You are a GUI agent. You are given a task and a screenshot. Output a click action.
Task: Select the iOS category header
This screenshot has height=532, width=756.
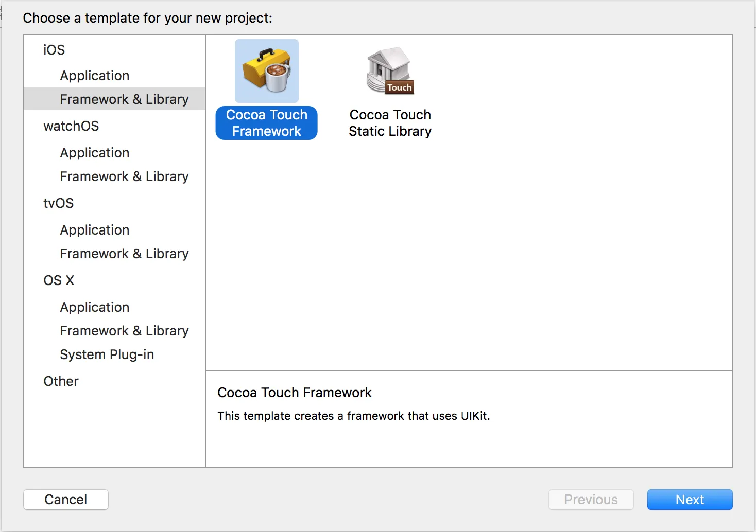pyautogui.click(x=54, y=50)
